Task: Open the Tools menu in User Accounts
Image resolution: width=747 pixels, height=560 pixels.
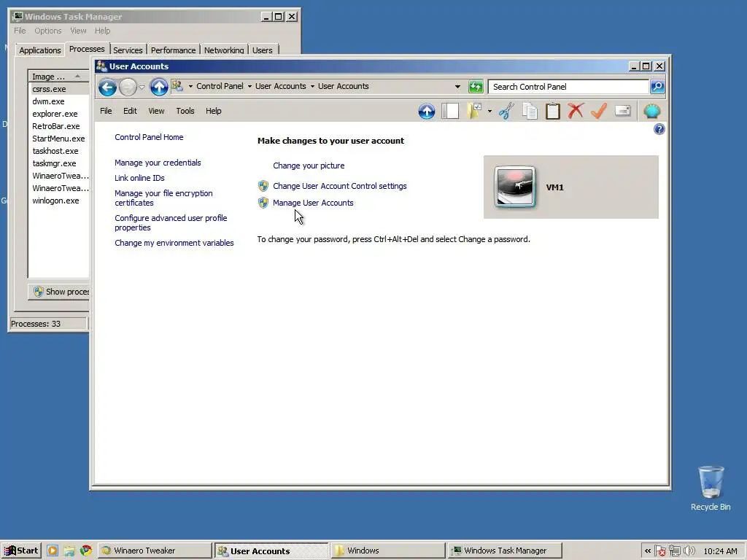Action: click(x=185, y=111)
